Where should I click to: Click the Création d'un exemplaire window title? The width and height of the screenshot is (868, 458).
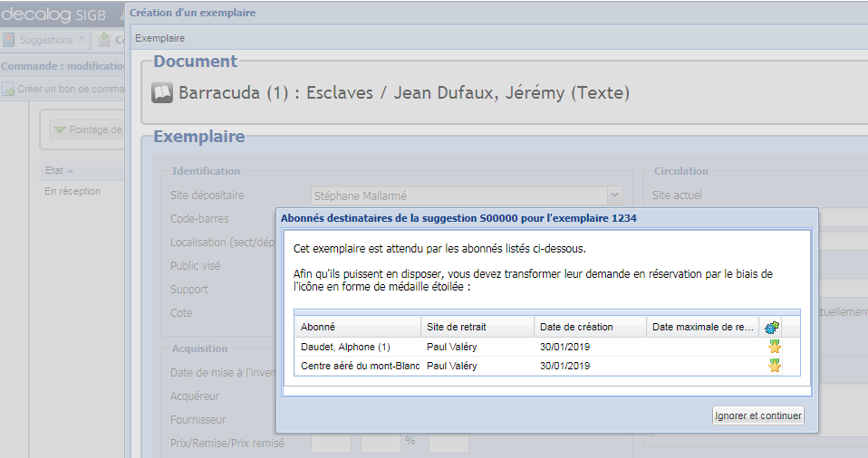coord(193,13)
